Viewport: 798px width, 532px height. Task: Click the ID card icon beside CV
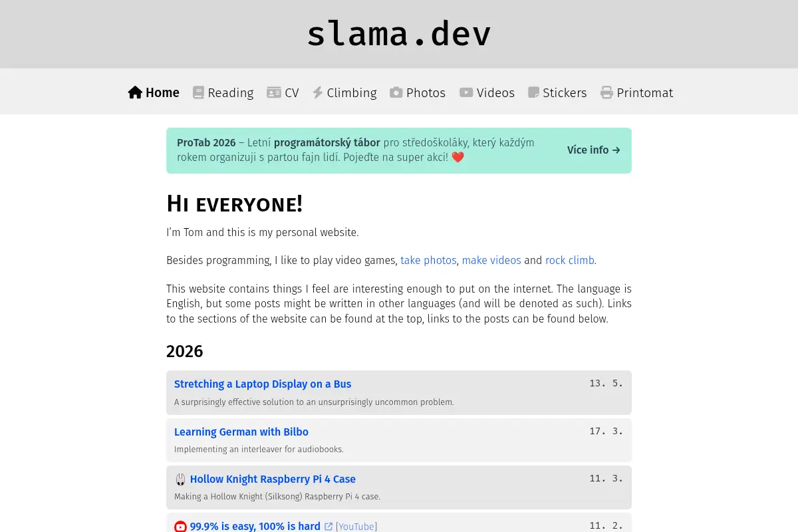[274, 92]
